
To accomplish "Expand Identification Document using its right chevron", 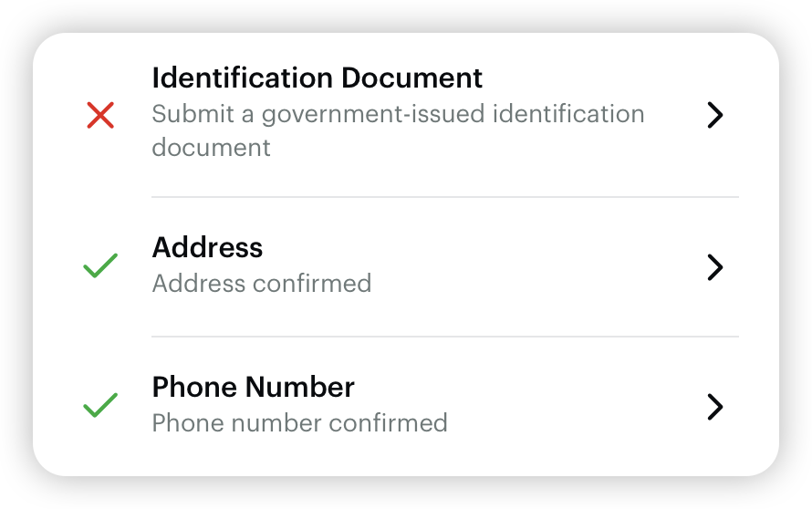I will coord(715,115).
